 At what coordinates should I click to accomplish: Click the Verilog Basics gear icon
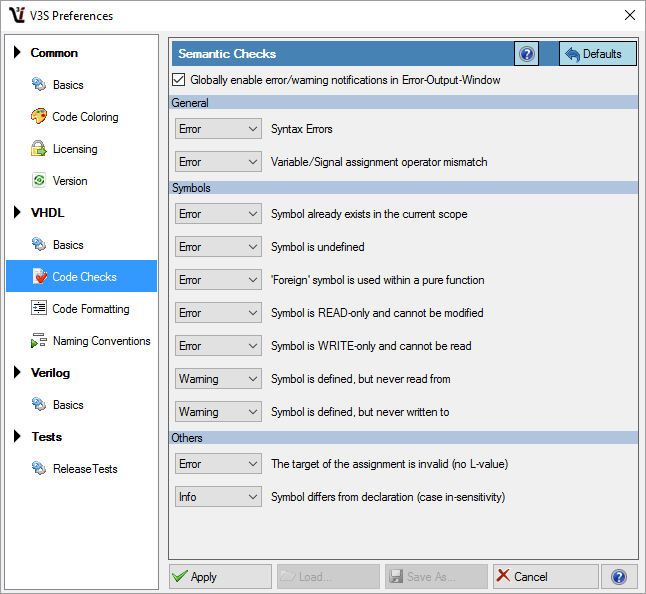pos(39,405)
